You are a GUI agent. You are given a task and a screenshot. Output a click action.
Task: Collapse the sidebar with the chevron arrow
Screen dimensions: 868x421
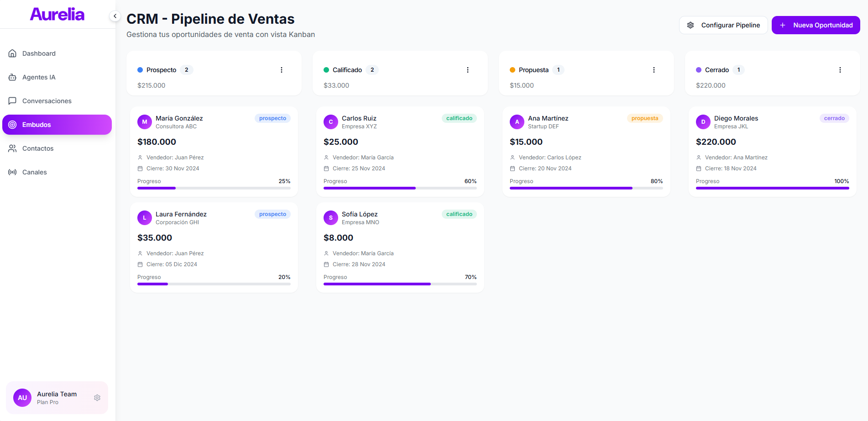point(115,16)
